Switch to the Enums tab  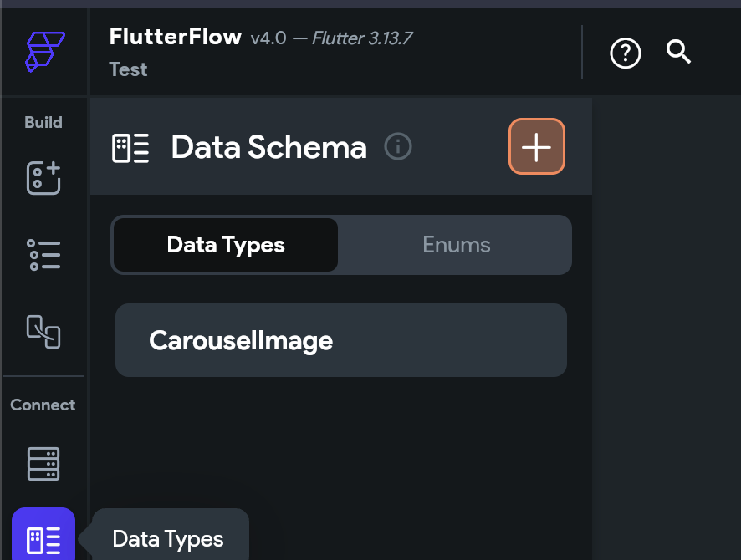coord(456,245)
